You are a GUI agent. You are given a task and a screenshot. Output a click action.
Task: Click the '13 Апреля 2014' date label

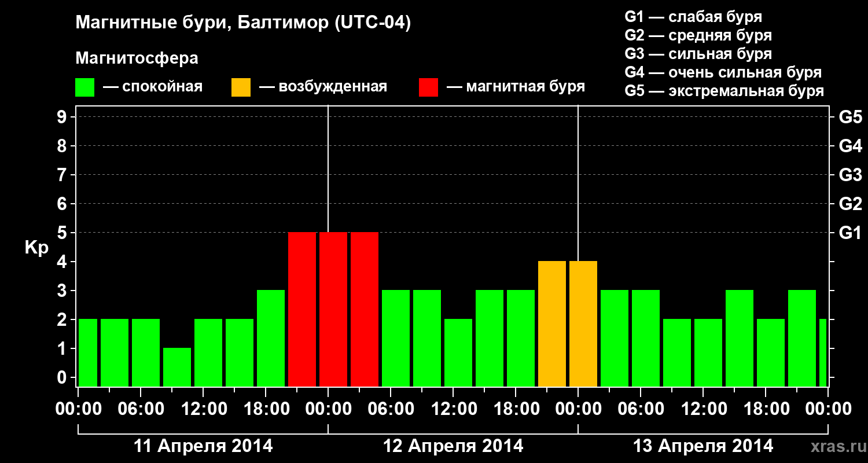point(703,446)
